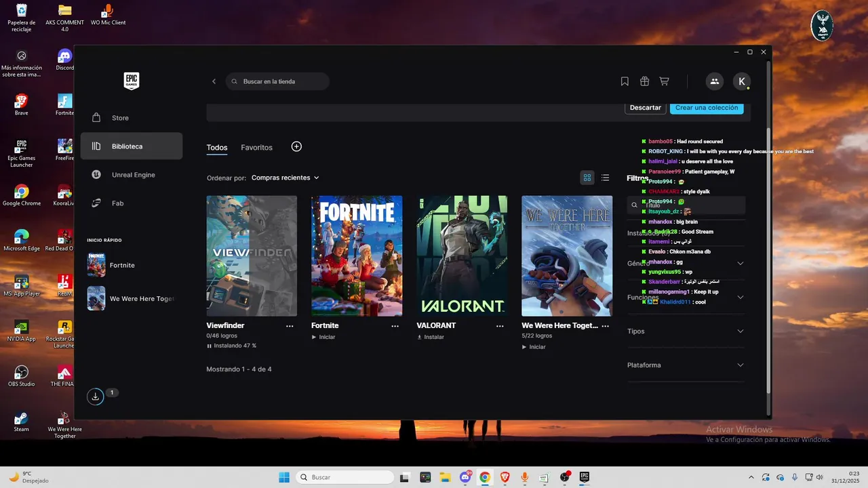Click Crear una colección button
The height and width of the screenshot is (488, 868).
707,108
